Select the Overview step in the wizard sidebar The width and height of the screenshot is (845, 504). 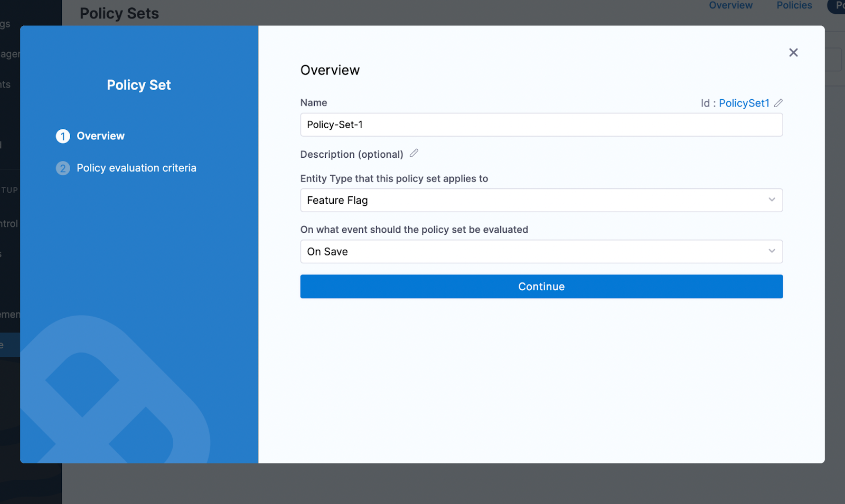coord(100,136)
